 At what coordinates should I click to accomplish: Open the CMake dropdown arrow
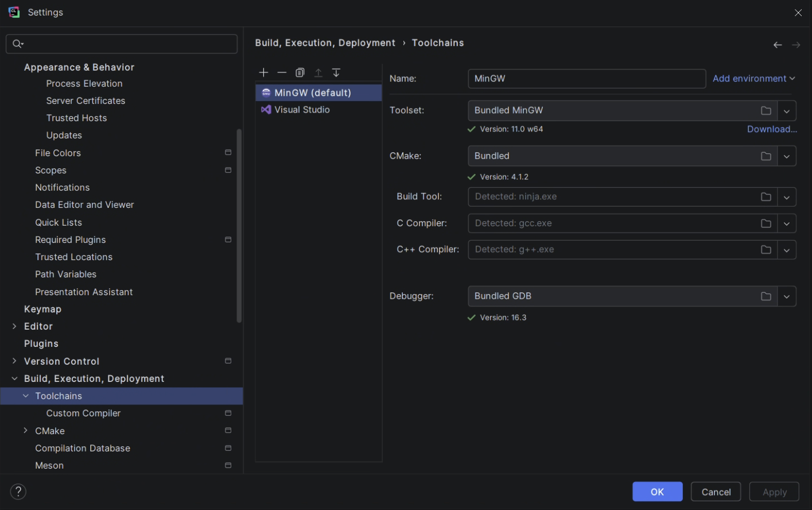787,156
